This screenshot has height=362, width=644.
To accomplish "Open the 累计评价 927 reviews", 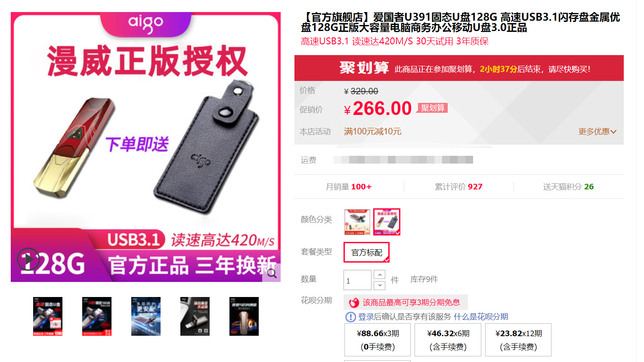I will [x=458, y=186].
